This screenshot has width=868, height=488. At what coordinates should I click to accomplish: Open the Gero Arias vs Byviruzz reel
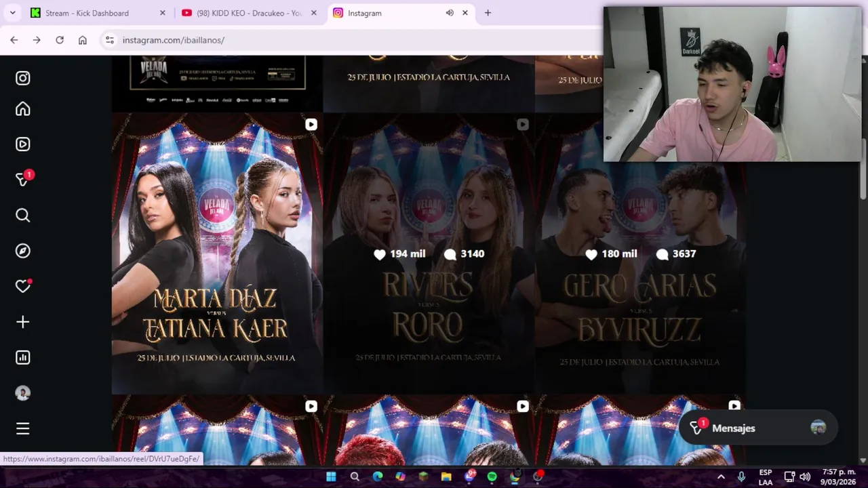640,253
